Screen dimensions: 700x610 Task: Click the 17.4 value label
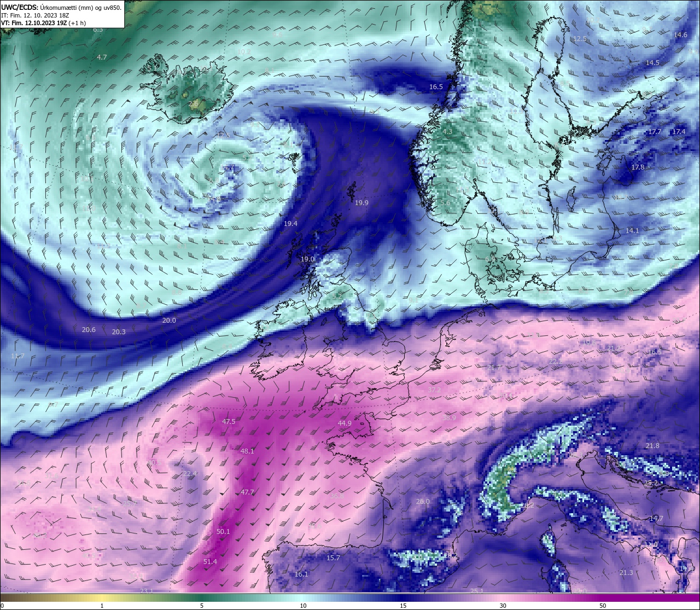[x=679, y=132]
